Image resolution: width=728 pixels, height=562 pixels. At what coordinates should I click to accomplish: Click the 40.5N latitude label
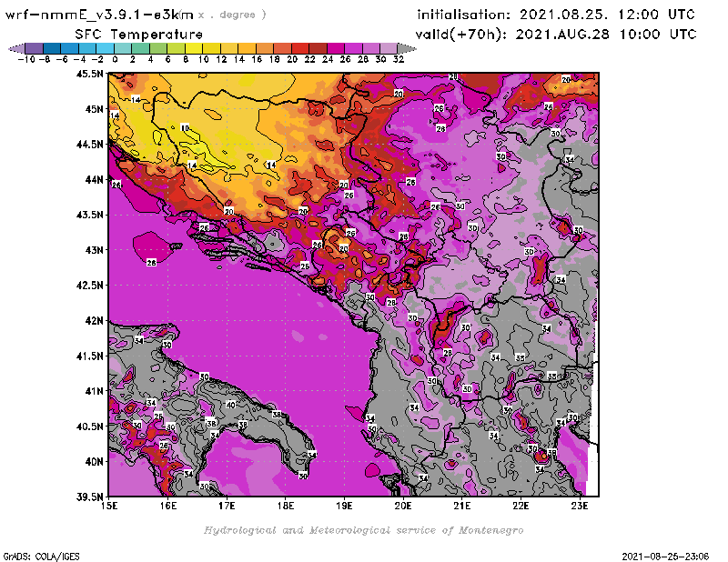point(89,427)
